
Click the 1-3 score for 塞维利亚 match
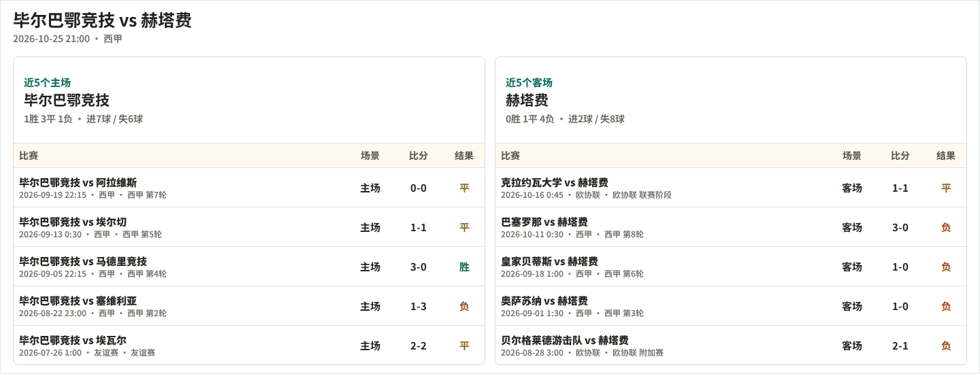tap(419, 306)
